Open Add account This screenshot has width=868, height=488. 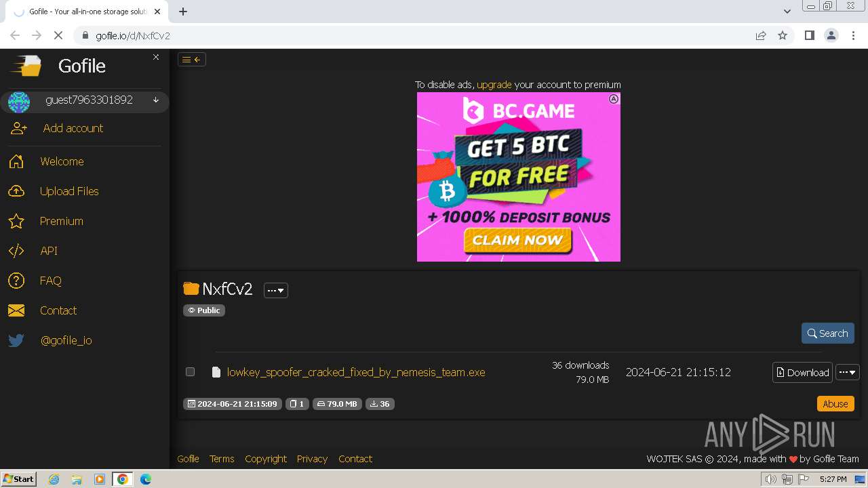73,128
